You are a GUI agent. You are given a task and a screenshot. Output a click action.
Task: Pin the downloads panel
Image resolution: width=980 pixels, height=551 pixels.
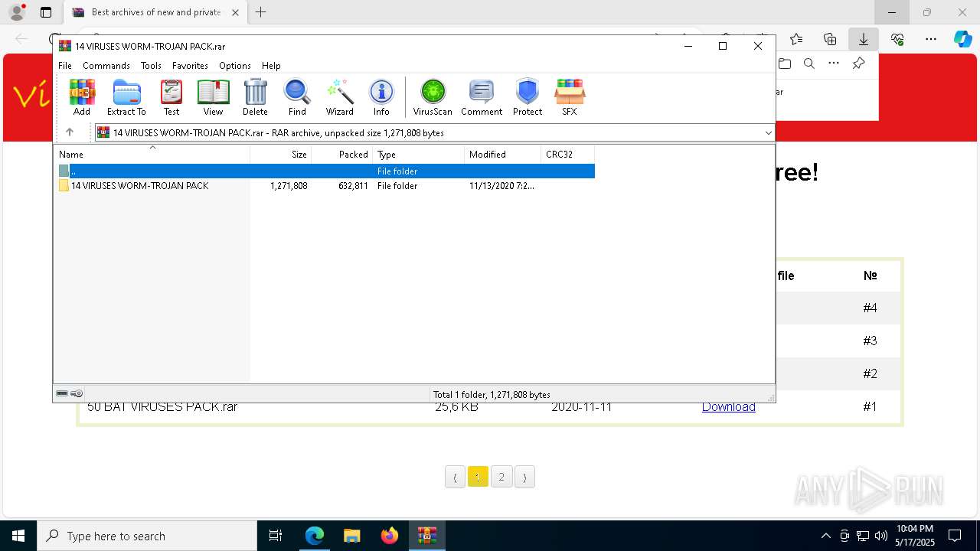858,64
